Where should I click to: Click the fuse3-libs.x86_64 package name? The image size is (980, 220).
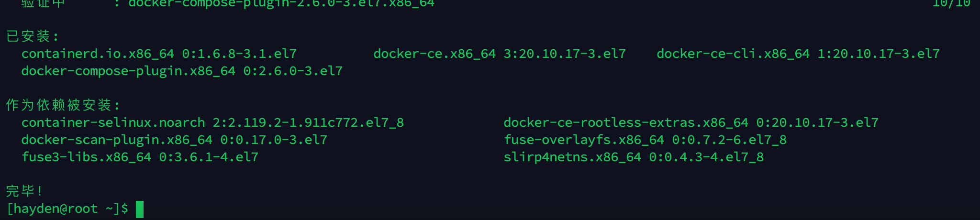coord(86,157)
